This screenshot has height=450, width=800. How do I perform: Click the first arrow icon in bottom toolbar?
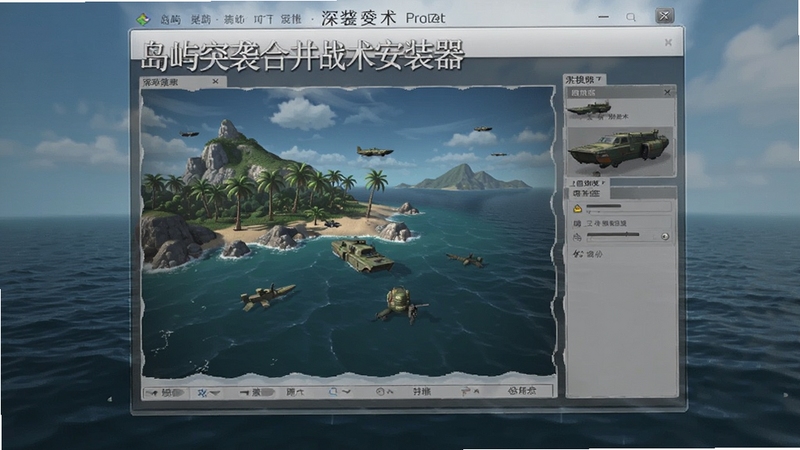(152, 393)
